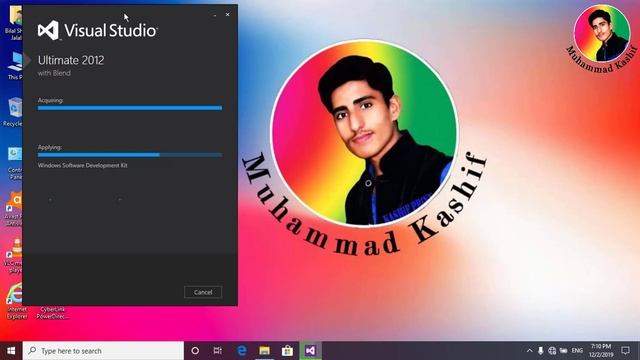Click the Applying progress bar
The height and width of the screenshot is (360, 640).
click(x=130, y=155)
